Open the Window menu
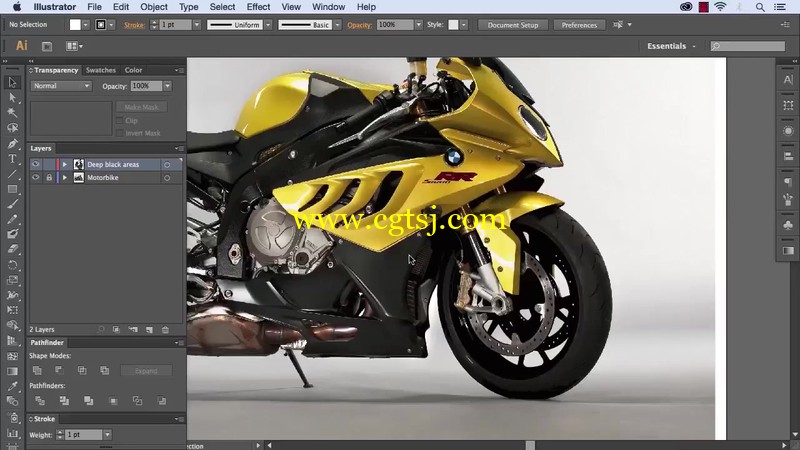800x450 pixels. [329, 7]
